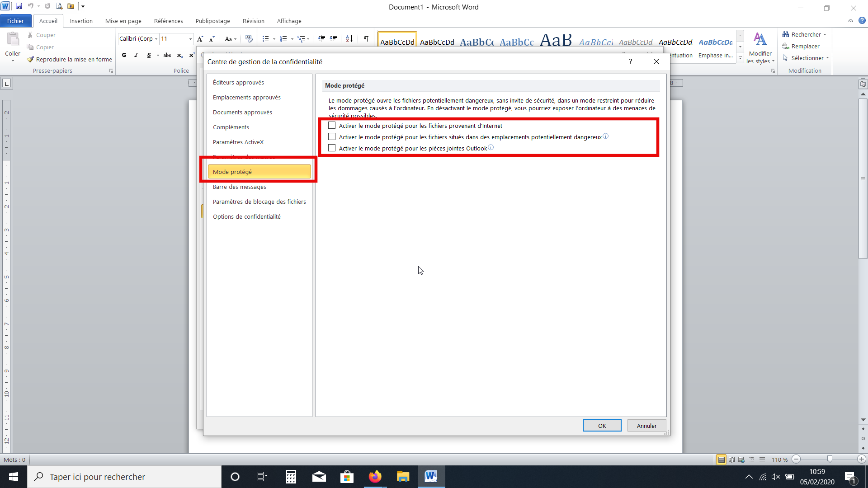868x488 pixels.
Task: Select Barre des messages in sidebar
Action: pos(240,187)
